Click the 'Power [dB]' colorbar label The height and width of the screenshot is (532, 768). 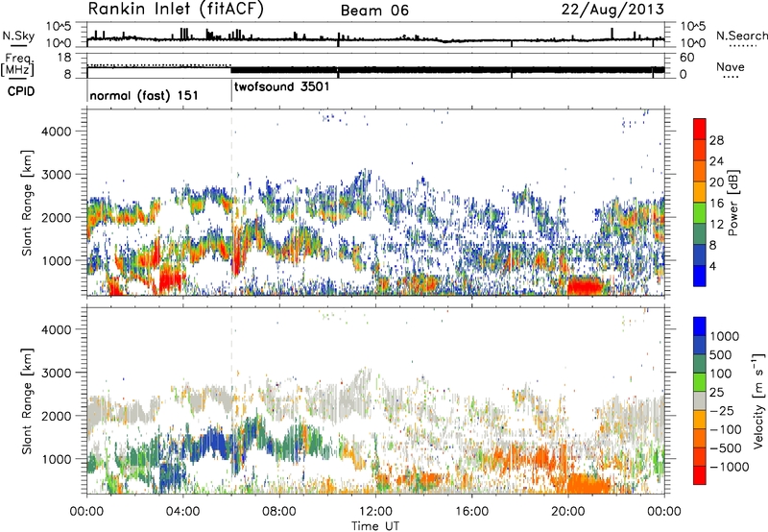(x=732, y=203)
